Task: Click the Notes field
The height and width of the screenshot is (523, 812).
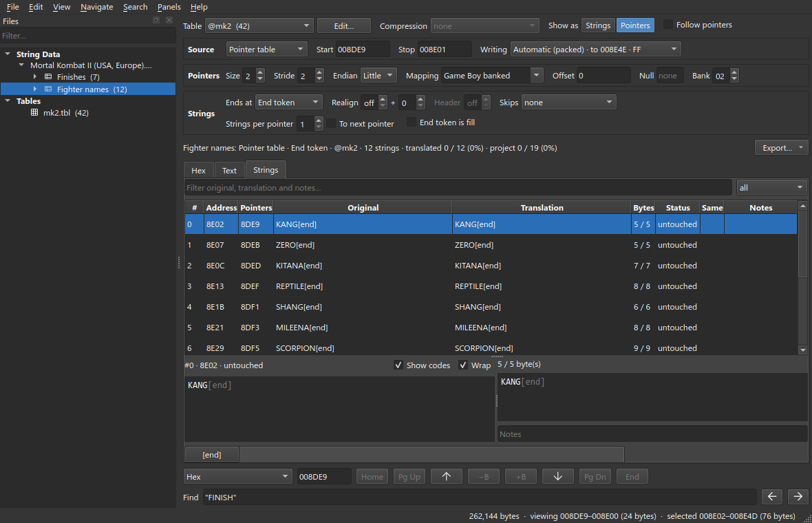Action: pyautogui.click(x=652, y=434)
